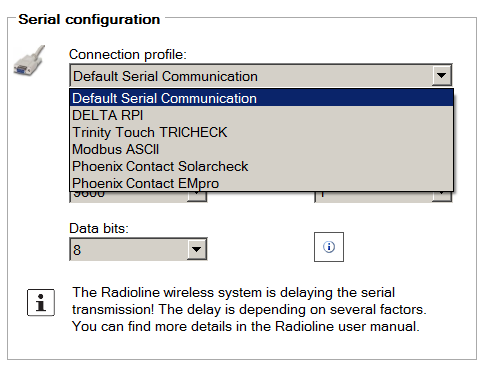The height and width of the screenshot is (366, 490).
Task: Select Phoenix Contact Solarcheck profile
Action: pyautogui.click(x=261, y=166)
